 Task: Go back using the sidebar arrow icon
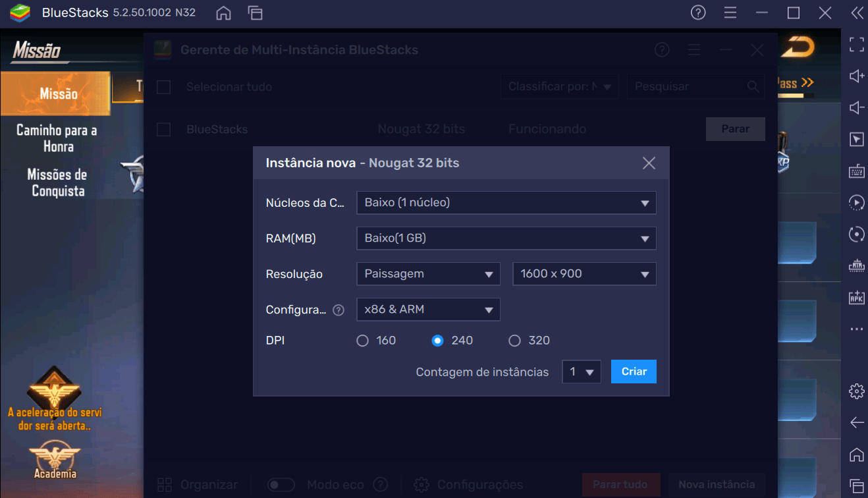(x=856, y=423)
